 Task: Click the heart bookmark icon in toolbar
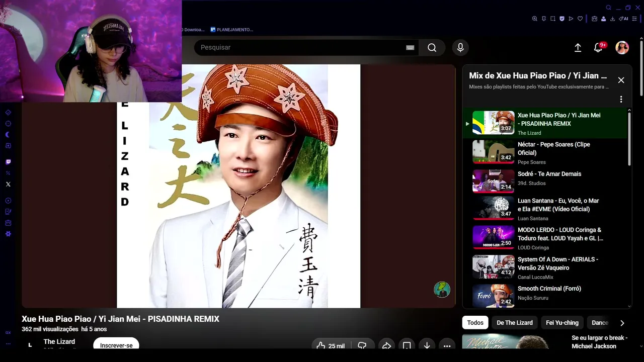580,19
